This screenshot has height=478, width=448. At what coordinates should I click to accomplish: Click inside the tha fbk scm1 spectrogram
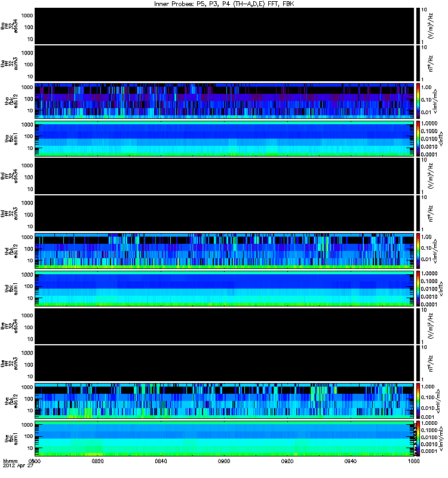coord(225,139)
